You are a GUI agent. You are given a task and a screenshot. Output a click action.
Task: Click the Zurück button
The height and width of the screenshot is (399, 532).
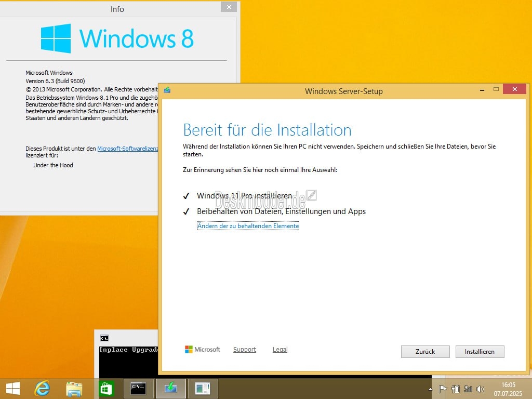(425, 352)
